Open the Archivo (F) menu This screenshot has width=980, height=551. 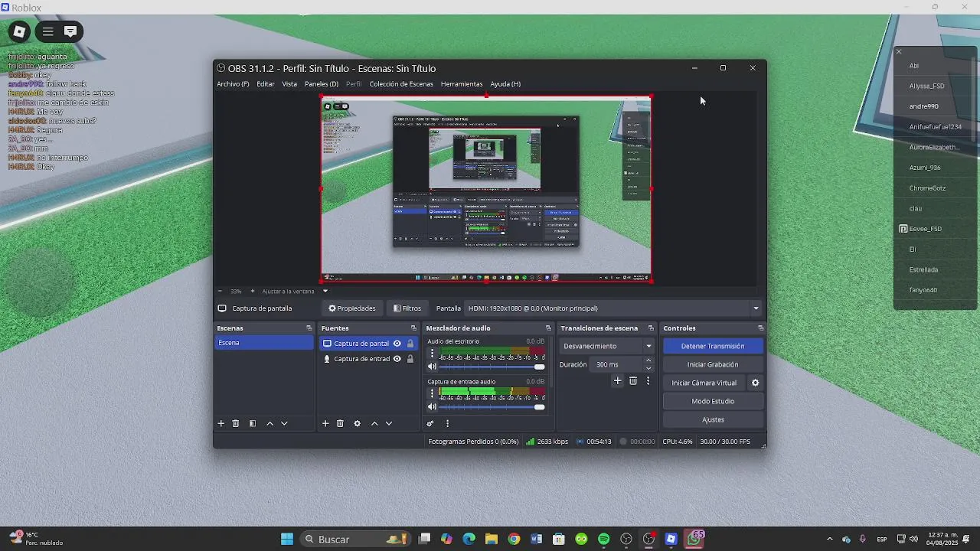click(x=233, y=84)
